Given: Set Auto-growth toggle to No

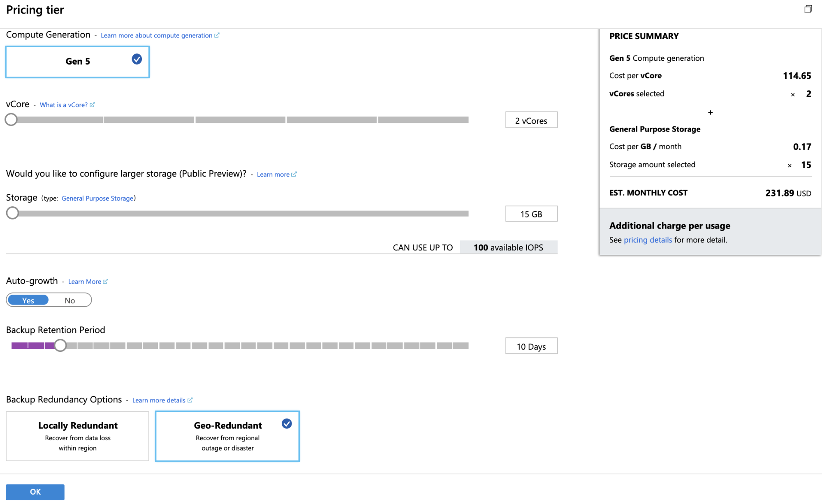Looking at the screenshot, I should pyautogui.click(x=70, y=300).
